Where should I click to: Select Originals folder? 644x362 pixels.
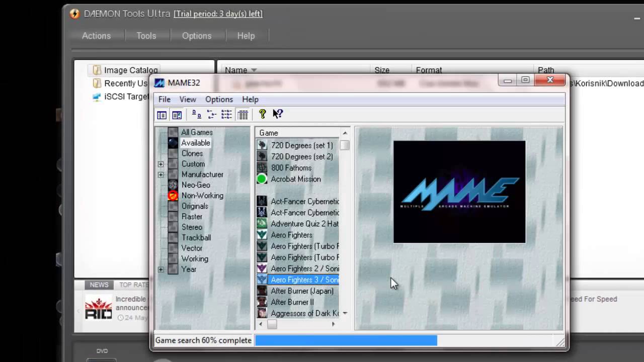pos(195,206)
